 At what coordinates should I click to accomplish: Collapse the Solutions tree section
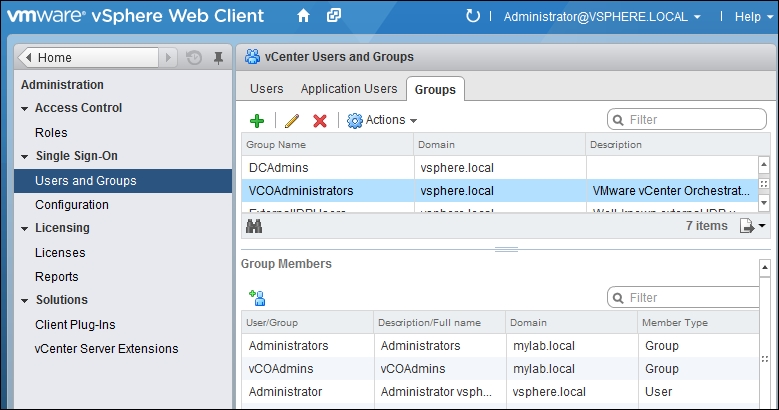tap(24, 301)
